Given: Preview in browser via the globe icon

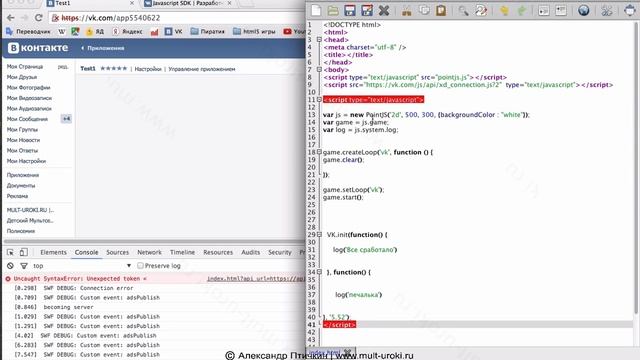Looking at the screenshot, I should 584,11.
